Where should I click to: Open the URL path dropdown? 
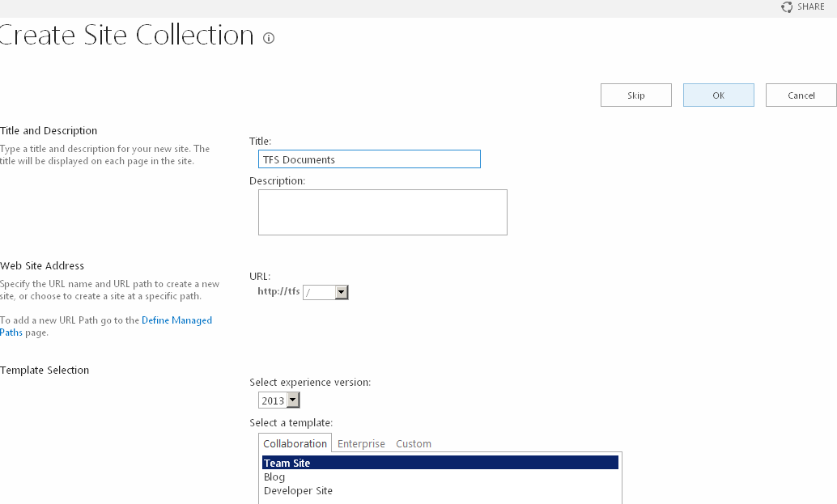tap(341, 292)
